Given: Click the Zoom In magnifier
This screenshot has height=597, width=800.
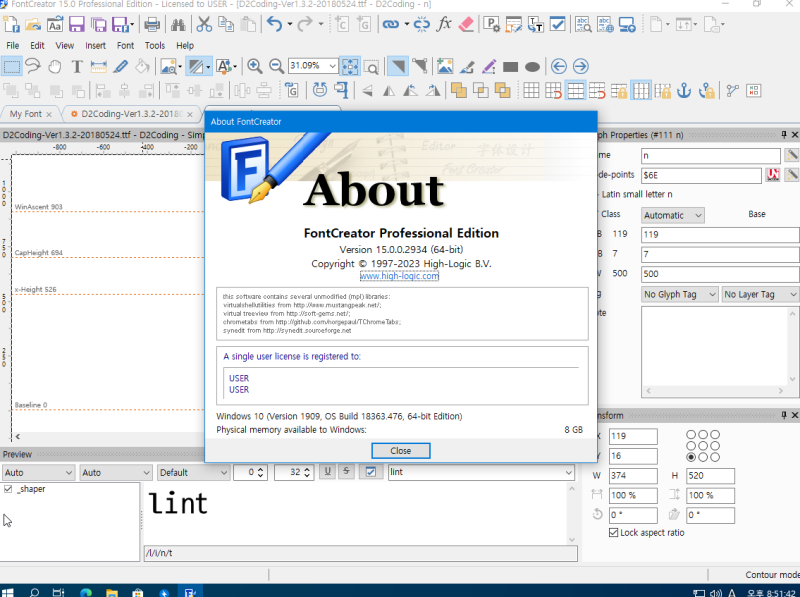Looking at the screenshot, I should 255,67.
